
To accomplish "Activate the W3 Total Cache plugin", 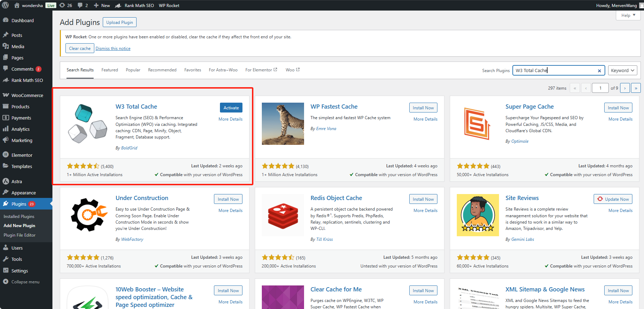I will click(231, 108).
